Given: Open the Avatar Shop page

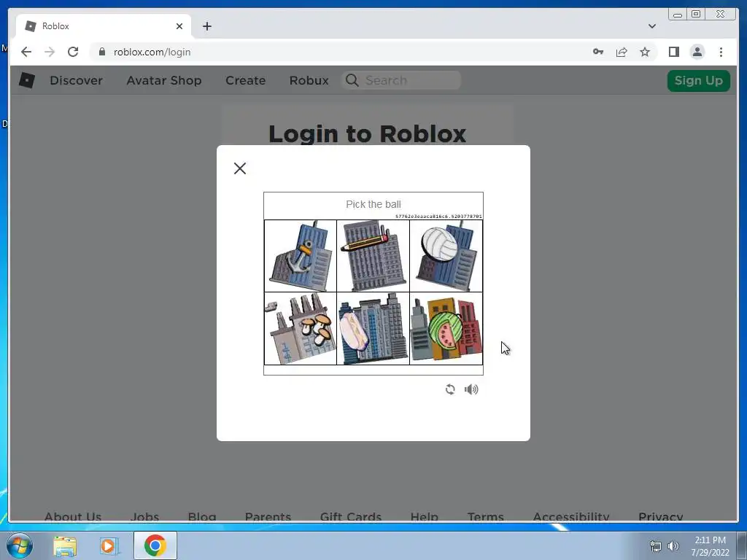Looking at the screenshot, I should click(164, 80).
